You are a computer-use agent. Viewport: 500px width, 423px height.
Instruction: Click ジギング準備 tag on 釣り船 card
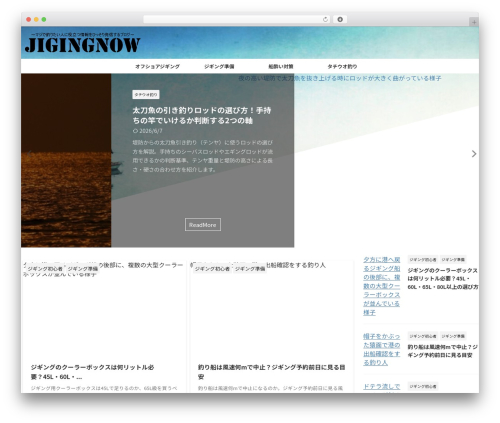click(250, 269)
